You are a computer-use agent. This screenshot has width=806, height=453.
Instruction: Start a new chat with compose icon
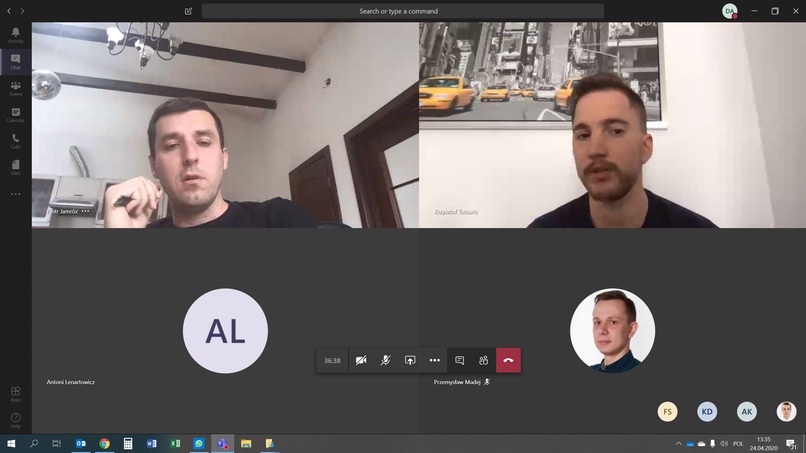[x=188, y=11]
